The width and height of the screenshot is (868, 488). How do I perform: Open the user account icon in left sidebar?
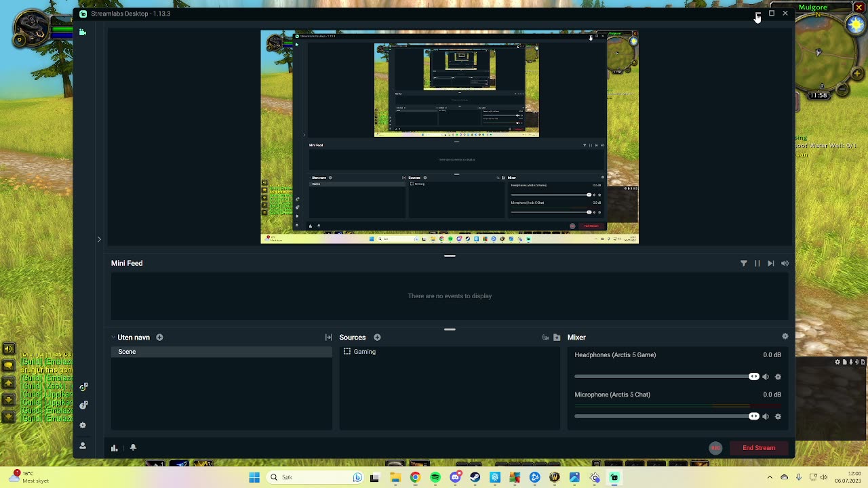pos(83,445)
